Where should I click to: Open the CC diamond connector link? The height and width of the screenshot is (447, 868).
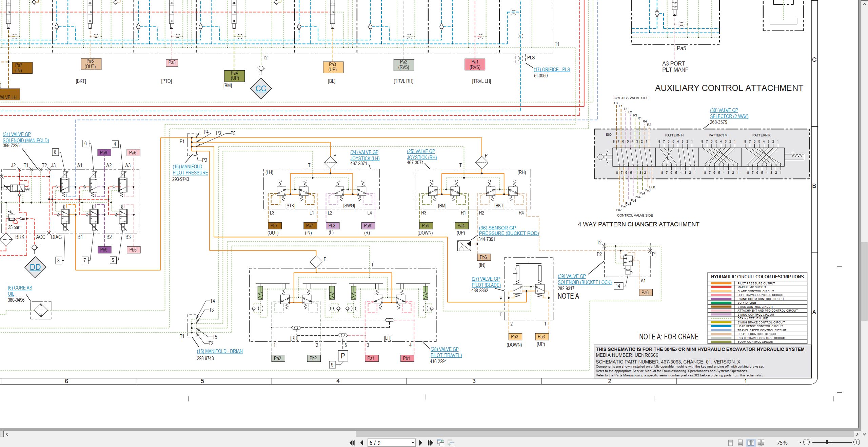(261, 89)
